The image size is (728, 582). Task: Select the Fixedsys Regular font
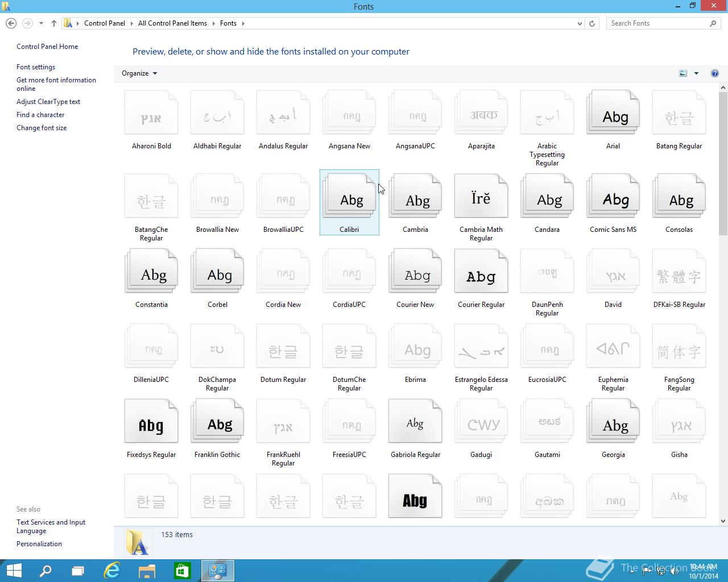(x=151, y=422)
